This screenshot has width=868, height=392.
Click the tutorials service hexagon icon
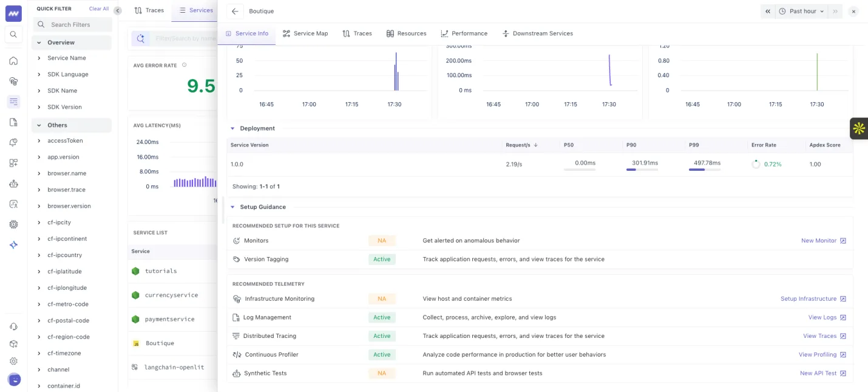tap(135, 271)
